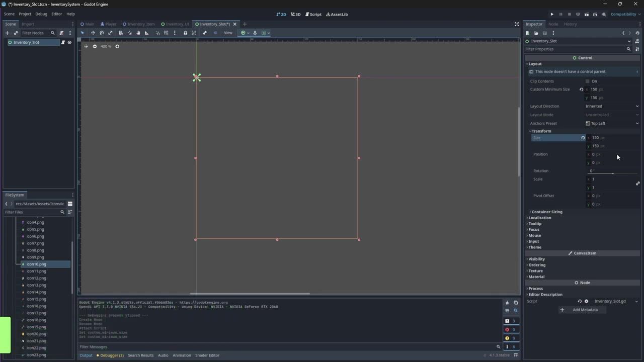Enable the Clip Contents checkbox
Screen dimensions: 644x362
point(587,81)
